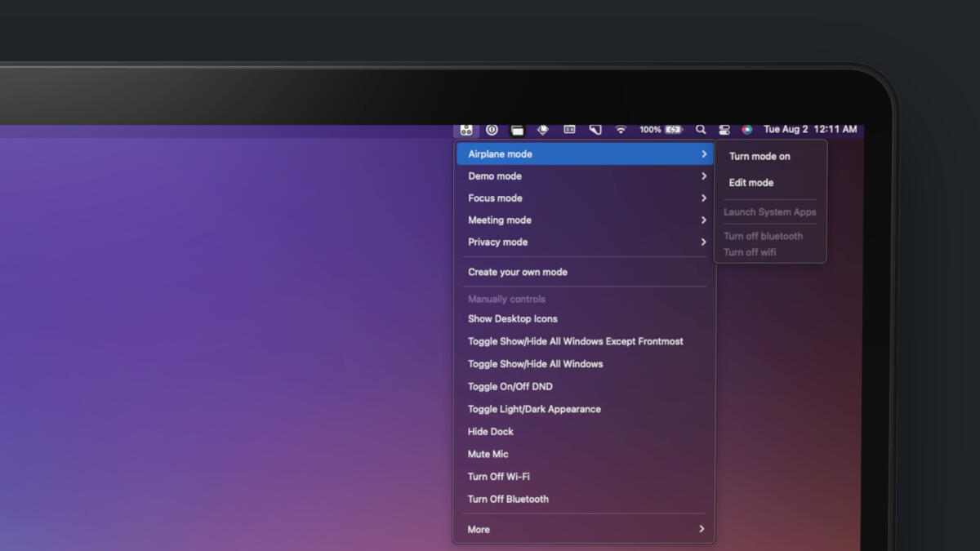The height and width of the screenshot is (551, 980).
Task: Open the Control Center icon
Action: pyautogui.click(x=724, y=130)
